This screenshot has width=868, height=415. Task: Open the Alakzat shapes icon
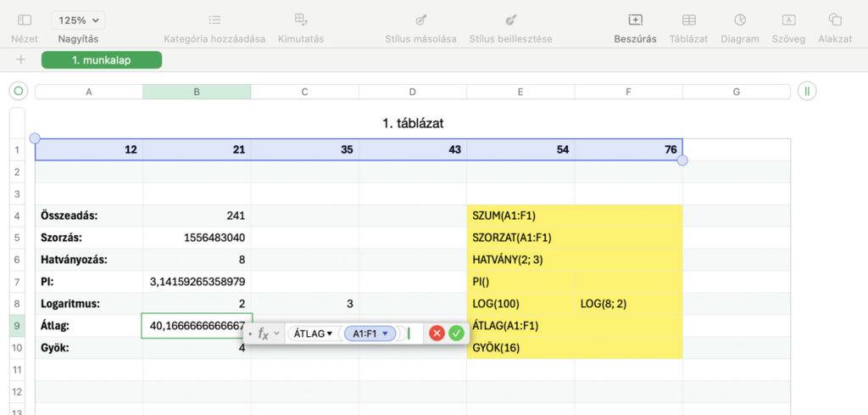(x=835, y=20)
